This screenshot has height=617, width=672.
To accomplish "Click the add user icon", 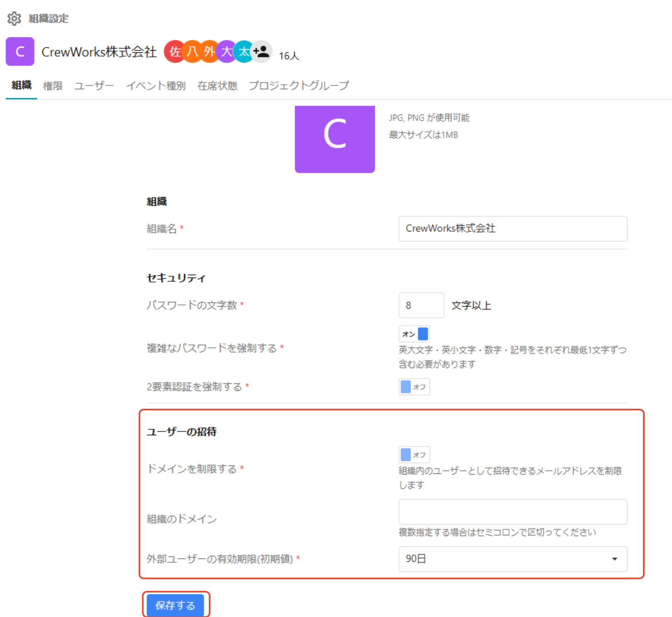I will click(x=262, y=51).
